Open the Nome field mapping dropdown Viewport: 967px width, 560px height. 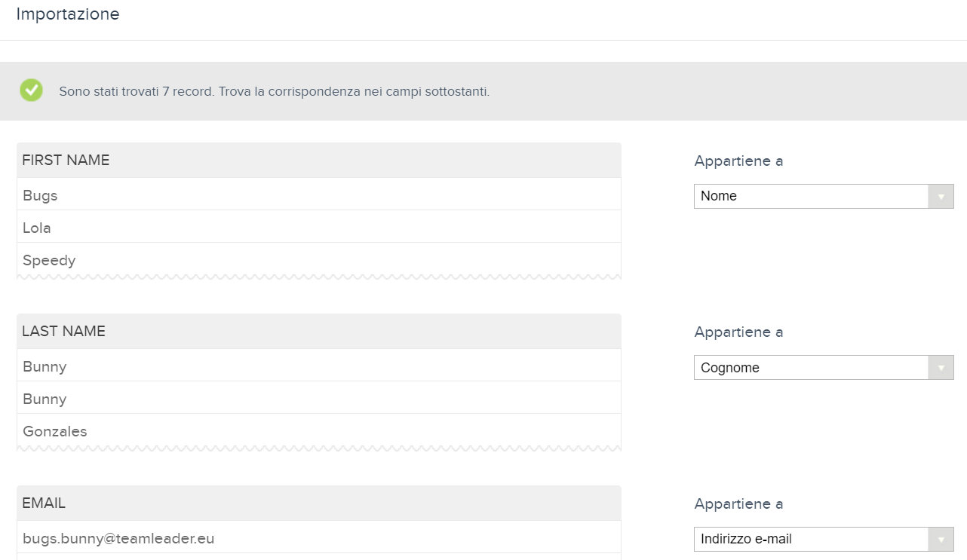coord(812,196)
